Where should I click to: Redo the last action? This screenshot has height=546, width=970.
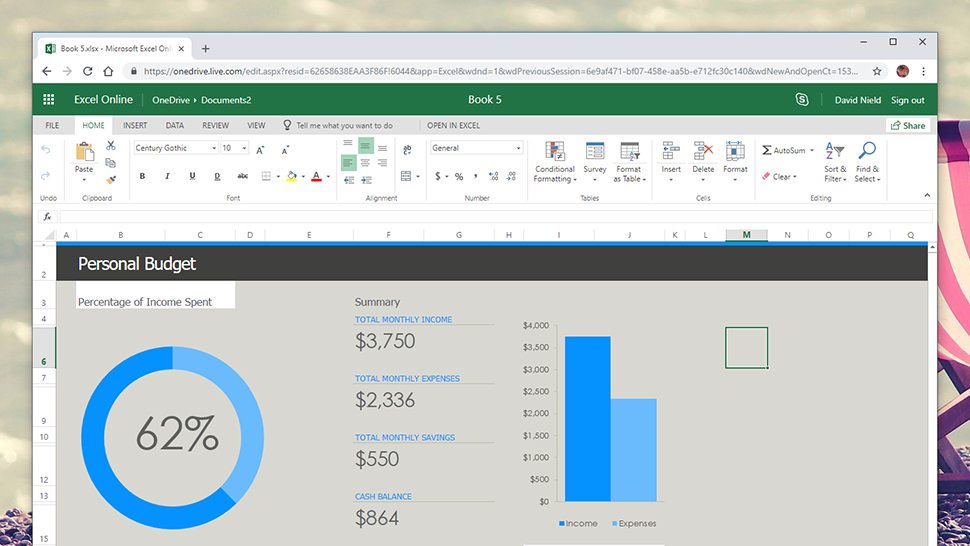[46, 176]
